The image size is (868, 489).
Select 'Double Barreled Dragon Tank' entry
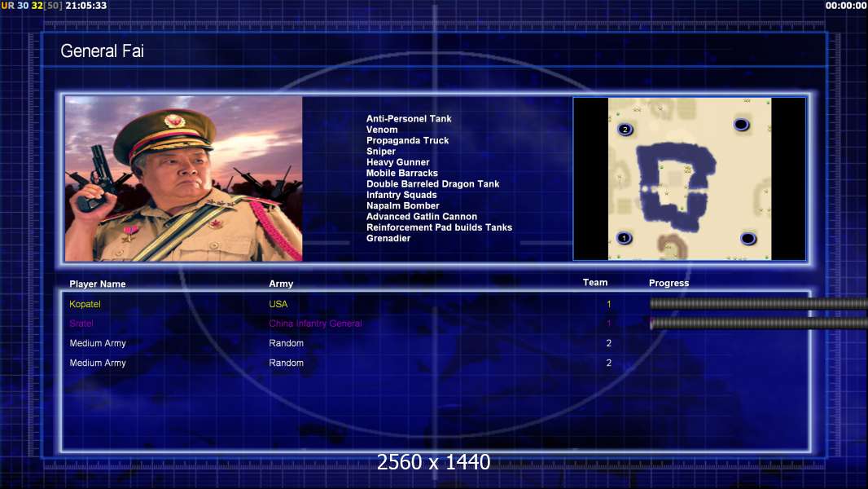(432, 184)
